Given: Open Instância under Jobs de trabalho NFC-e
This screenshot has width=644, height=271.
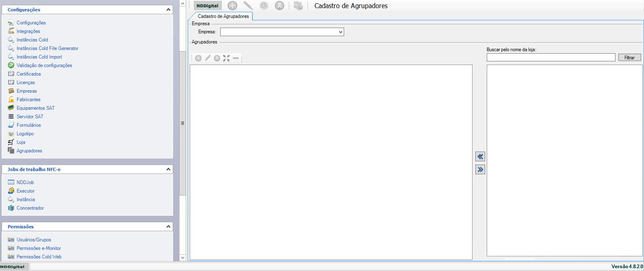Looking at the screenshot, I should tap(26, 199).
